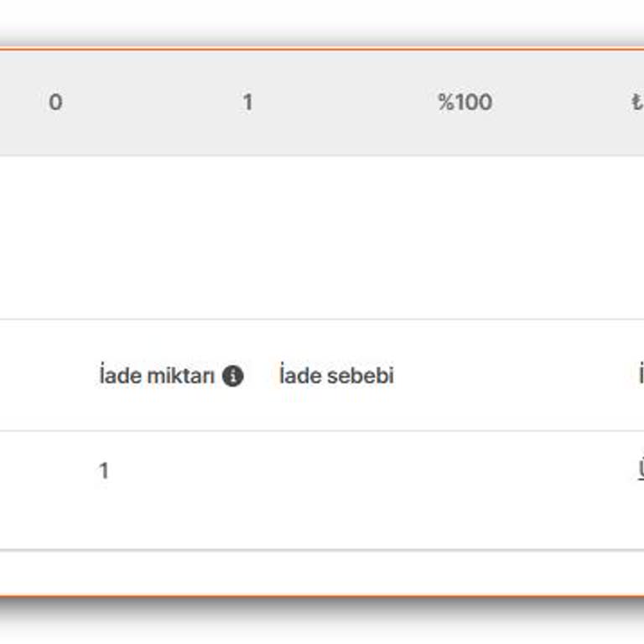Click the empty İade sebebi cell in data row

click(x=411, y=470)
